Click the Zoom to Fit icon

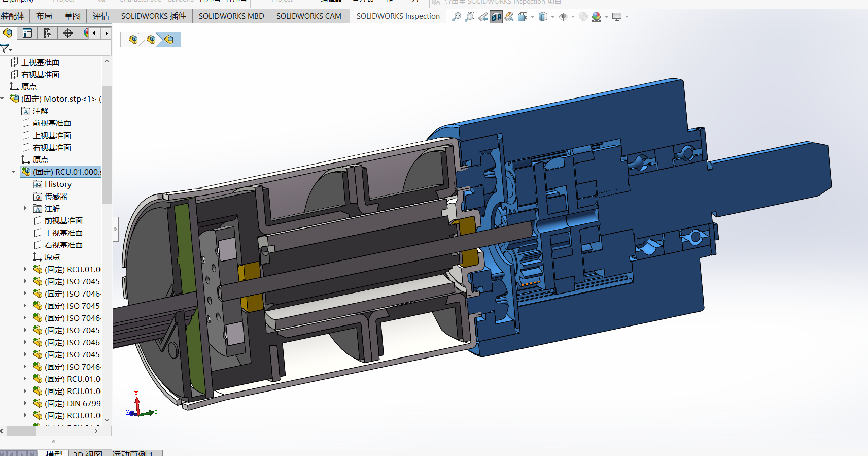[457, 17]
